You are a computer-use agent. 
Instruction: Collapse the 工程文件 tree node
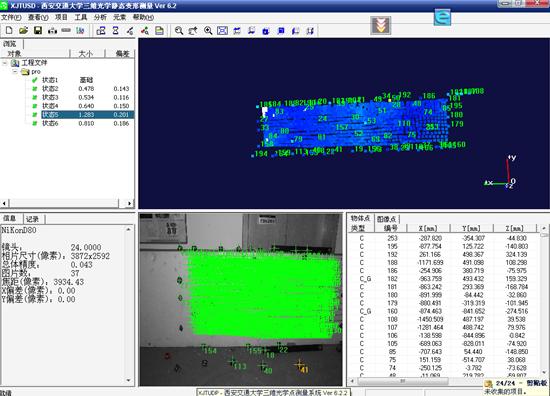click(5, 63)
